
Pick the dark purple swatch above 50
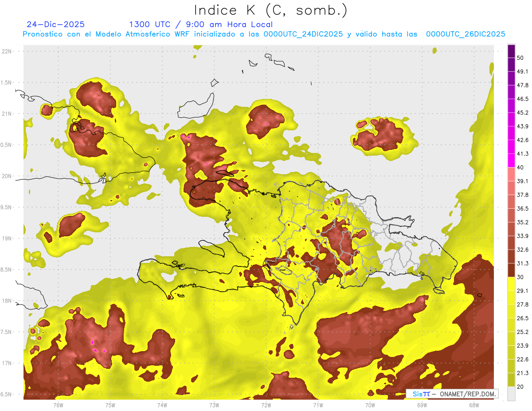pyautogui.click(x=511, y=51)
